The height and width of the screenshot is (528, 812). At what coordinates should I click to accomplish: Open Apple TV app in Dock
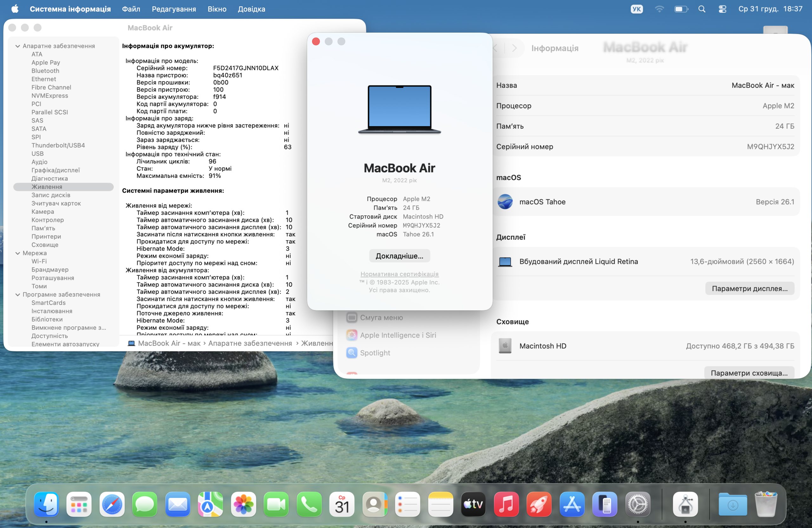[x=473, y=504]
